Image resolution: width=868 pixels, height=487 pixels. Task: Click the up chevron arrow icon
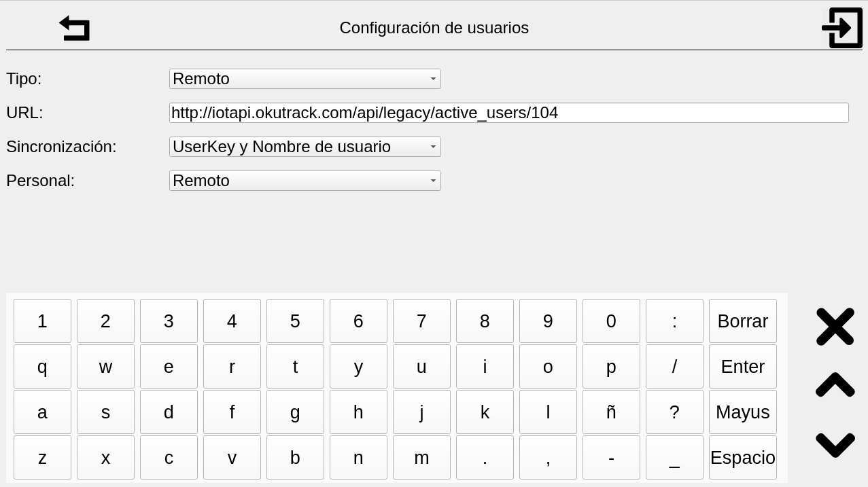click(x=835, y=384)
